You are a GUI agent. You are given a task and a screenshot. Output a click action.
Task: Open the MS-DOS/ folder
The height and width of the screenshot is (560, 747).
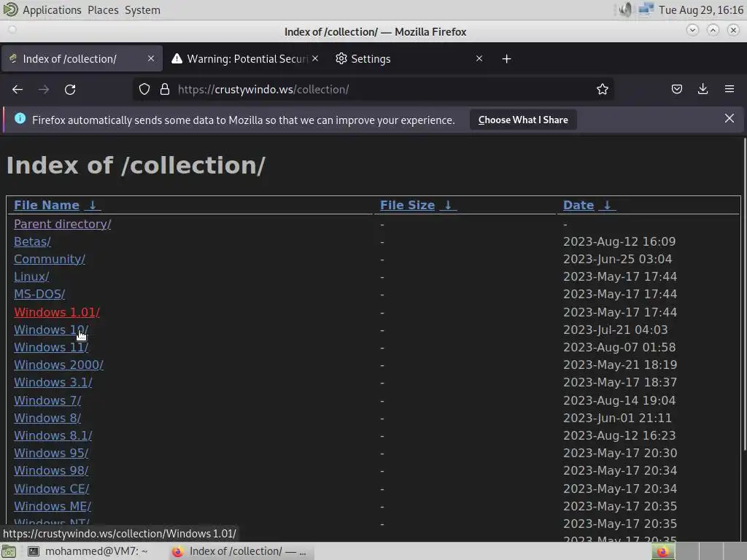coord(39,295)
